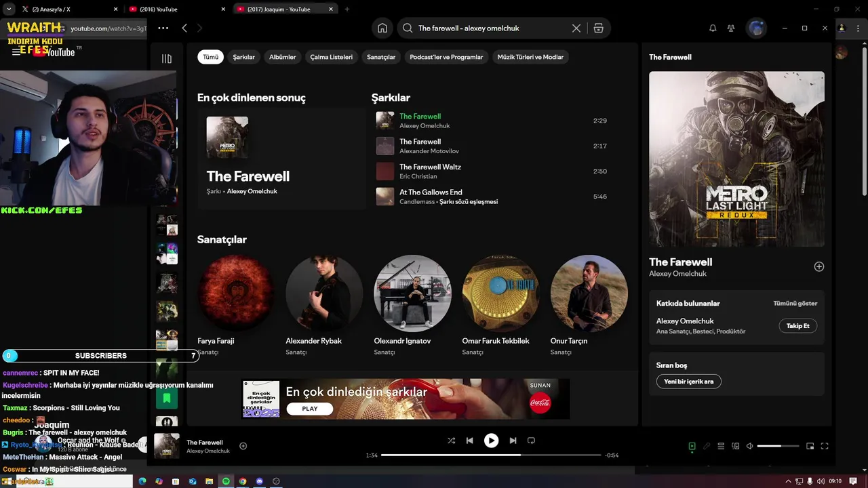
Task: Open the Spotify profile avatar menu
Action: click(756, 28)
